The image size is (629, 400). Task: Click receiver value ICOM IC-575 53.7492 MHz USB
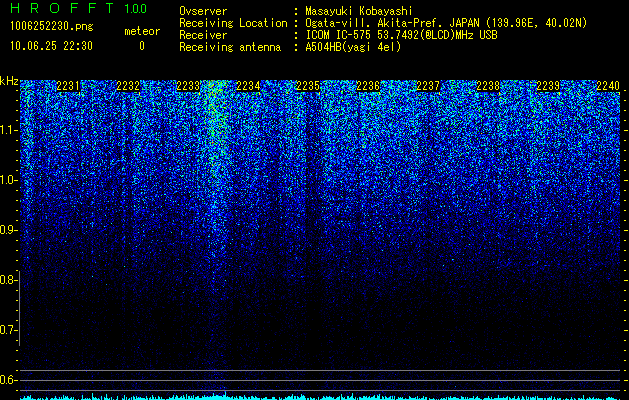402,35
